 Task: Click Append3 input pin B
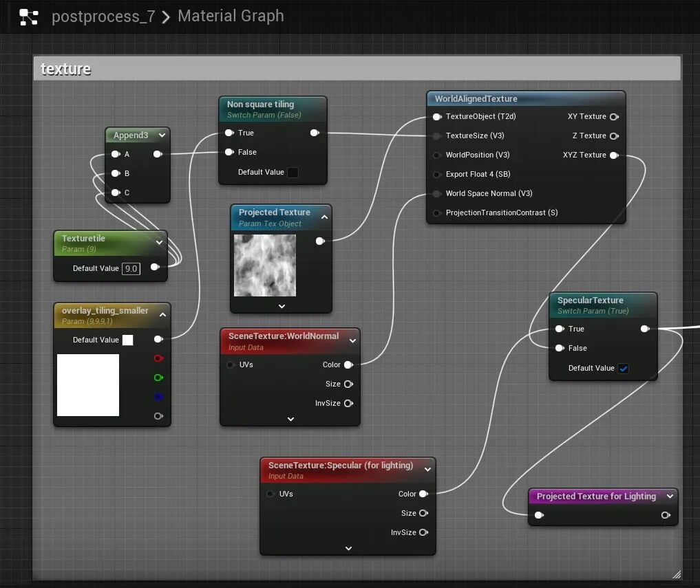(x=116, y=173)
